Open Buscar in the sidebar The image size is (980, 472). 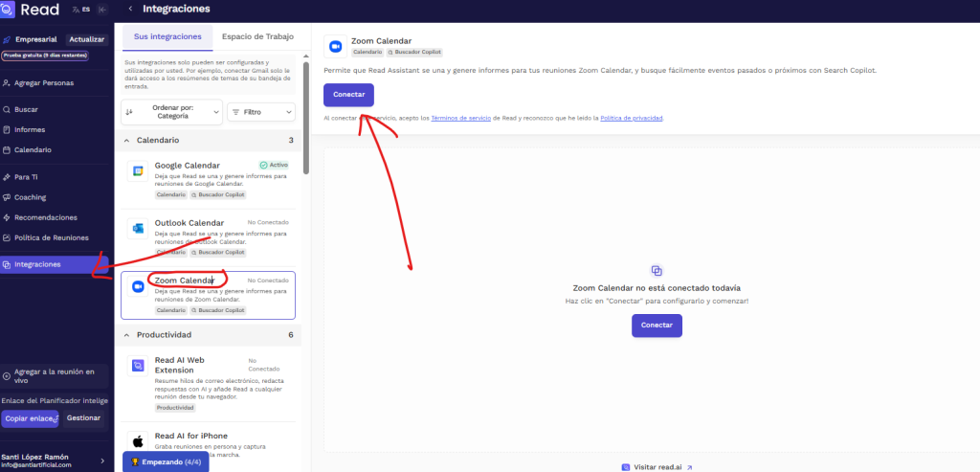coord(26,109)
